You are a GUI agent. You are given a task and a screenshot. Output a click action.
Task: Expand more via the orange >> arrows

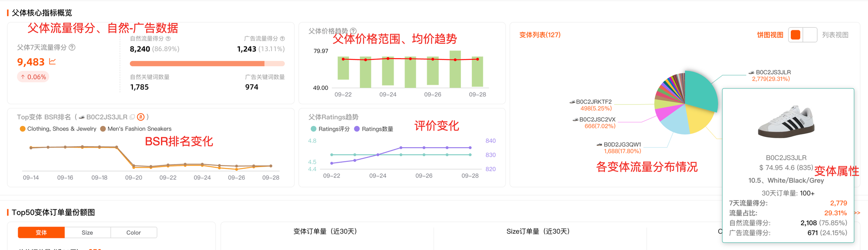[x=857, y=213]
